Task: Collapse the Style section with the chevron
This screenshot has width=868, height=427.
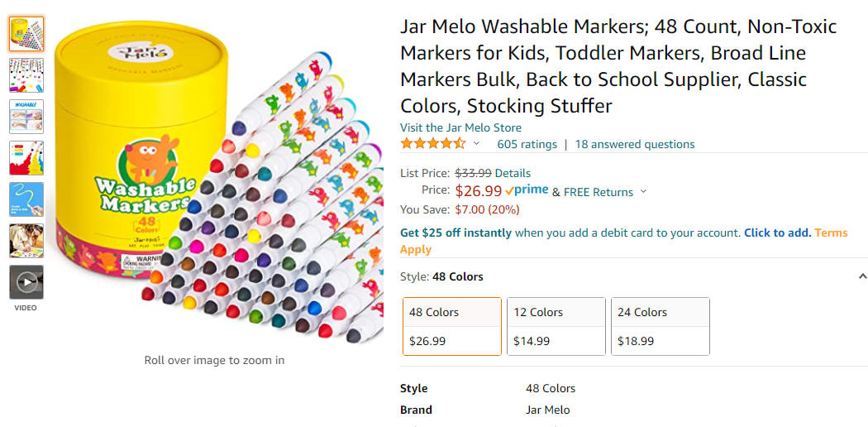Action: click(x=862, y=276)
